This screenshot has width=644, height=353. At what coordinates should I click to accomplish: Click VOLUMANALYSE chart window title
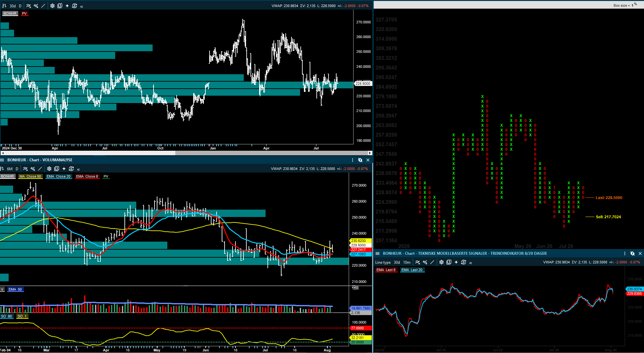point(40,160)
